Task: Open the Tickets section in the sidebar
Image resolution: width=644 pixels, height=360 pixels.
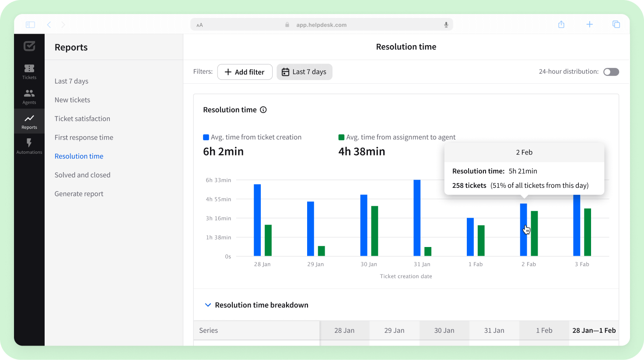Action: tap(29, 71)
